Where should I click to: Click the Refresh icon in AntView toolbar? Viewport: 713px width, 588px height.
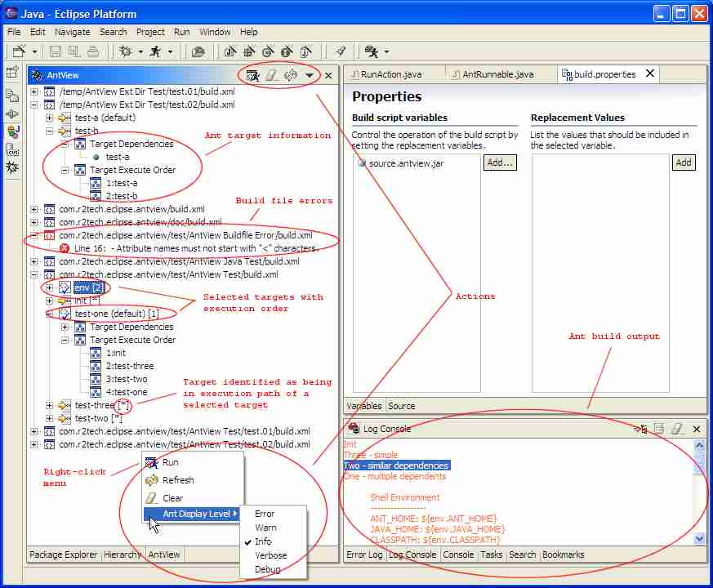[290, 76]
